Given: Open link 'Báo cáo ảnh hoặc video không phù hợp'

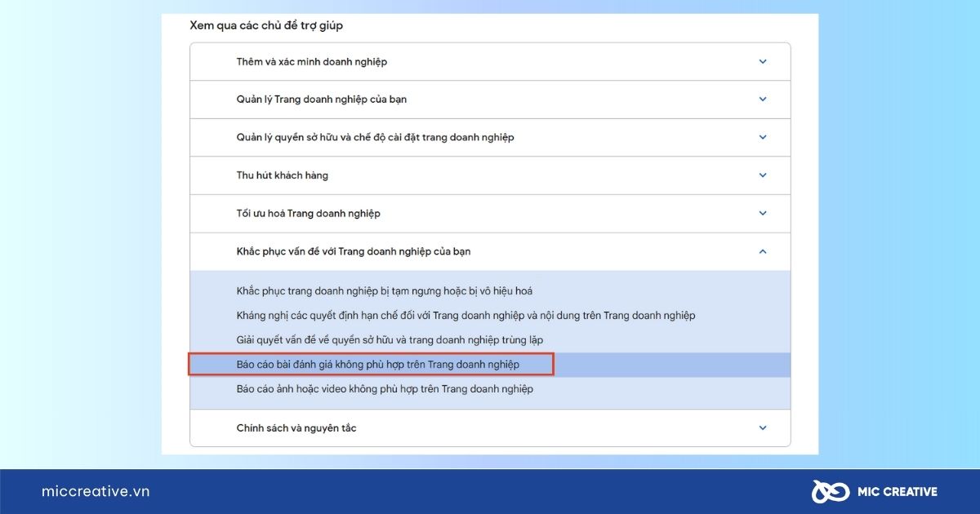Looking at the screenshot, I should 385,389.
